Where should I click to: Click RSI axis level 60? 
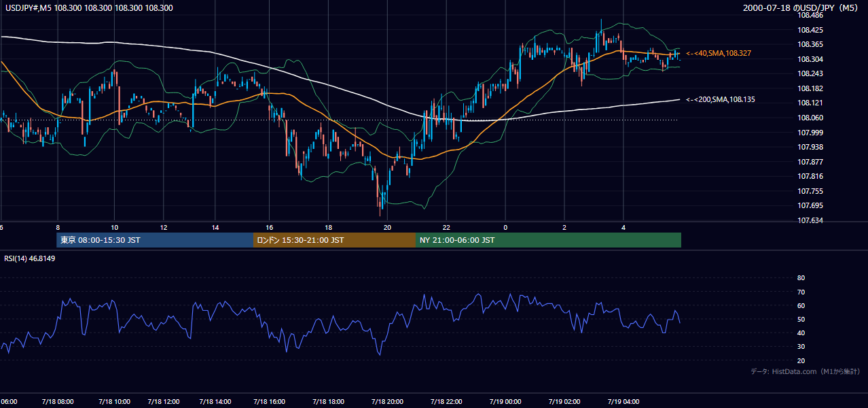pos(801,305)
